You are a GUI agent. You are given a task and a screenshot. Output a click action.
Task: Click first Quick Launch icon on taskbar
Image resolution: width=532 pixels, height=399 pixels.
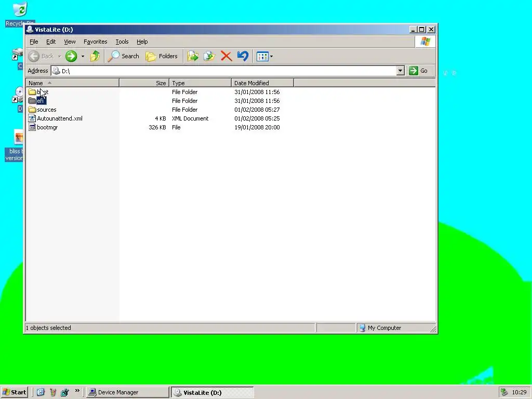tap(41, 392)
